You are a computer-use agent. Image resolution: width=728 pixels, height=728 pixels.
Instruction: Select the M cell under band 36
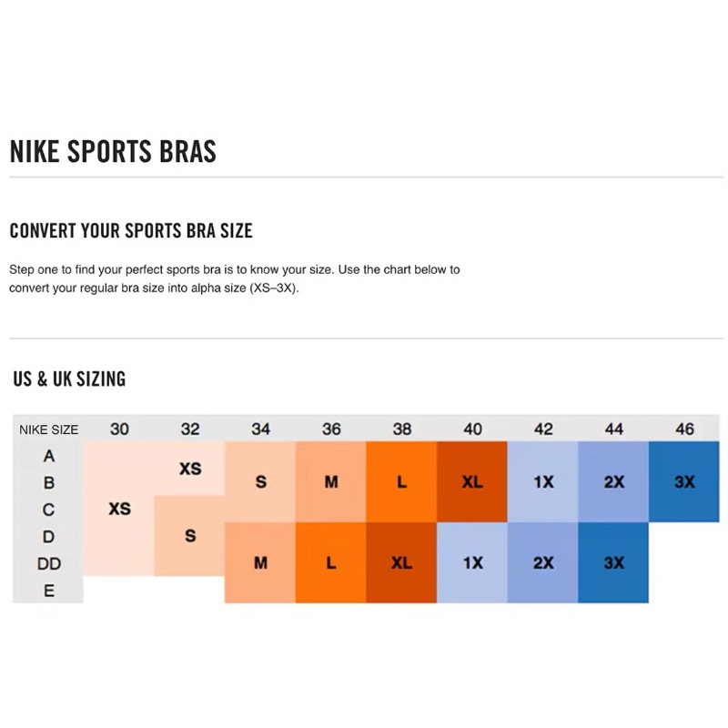click(331, 482)
